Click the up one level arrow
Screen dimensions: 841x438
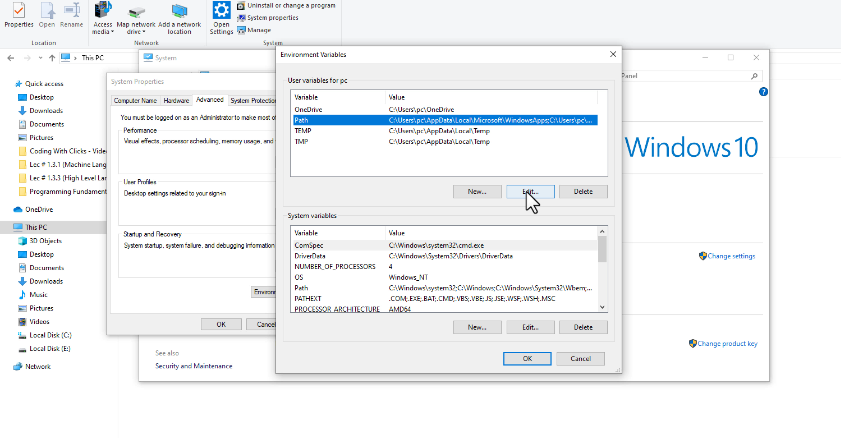(52, 58)
